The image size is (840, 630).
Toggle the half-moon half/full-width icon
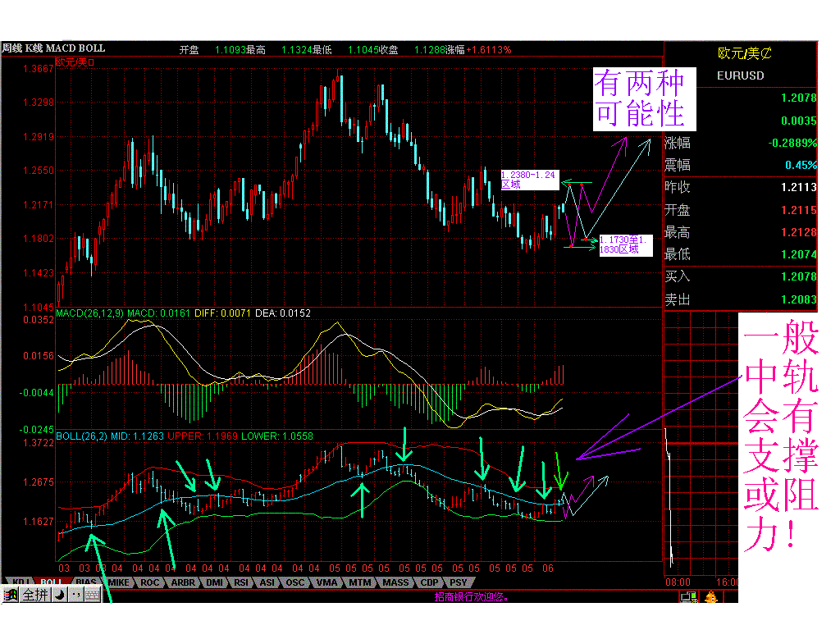coord(61,595)
